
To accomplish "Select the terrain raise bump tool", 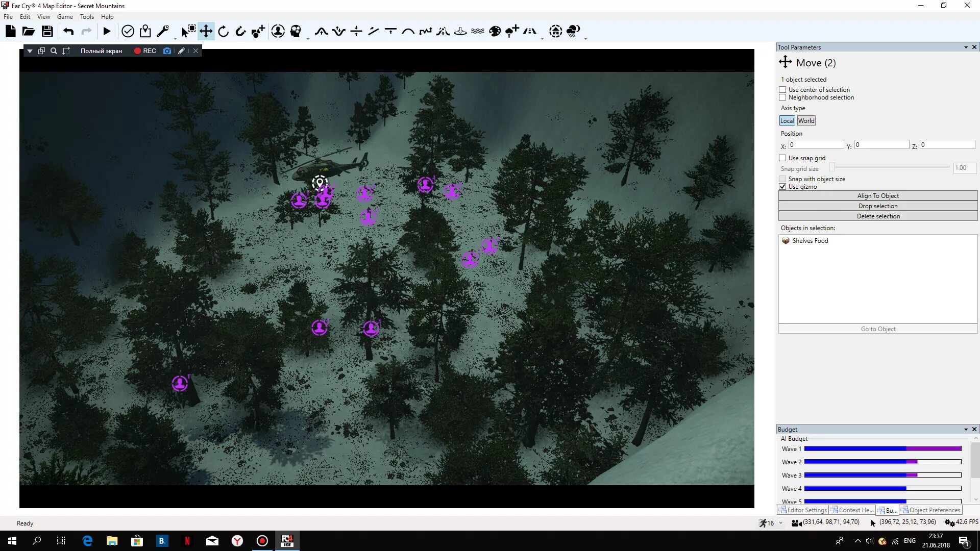I will pyautogui.click(x=321, y=32).
